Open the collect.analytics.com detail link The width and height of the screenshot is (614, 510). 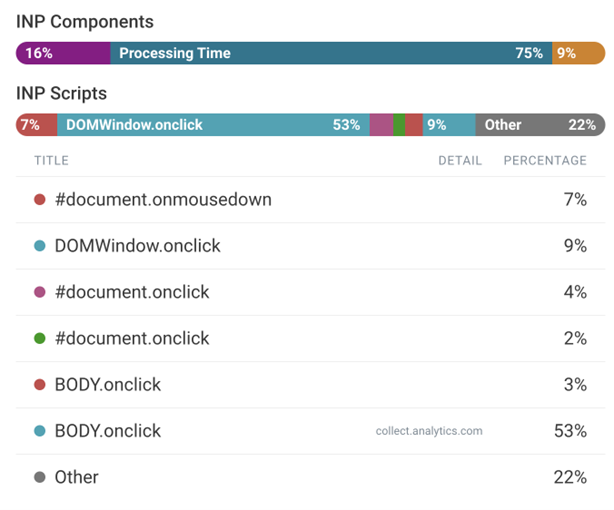[429, 432]
